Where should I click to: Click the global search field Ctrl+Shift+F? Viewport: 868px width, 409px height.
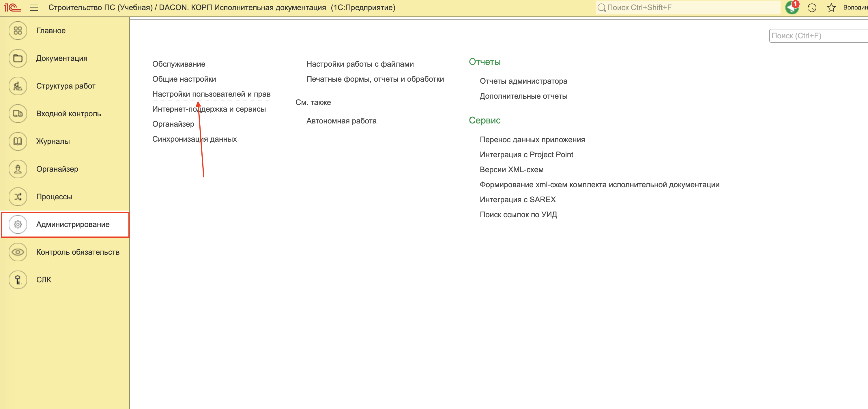(x=687, y=7)
